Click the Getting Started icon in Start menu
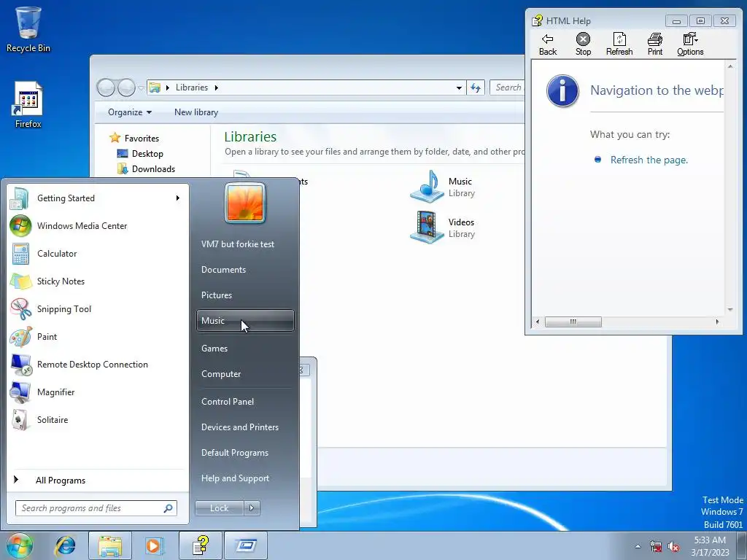Image resolution: width=747 pixels, height=560 pixels. point(20,198)
